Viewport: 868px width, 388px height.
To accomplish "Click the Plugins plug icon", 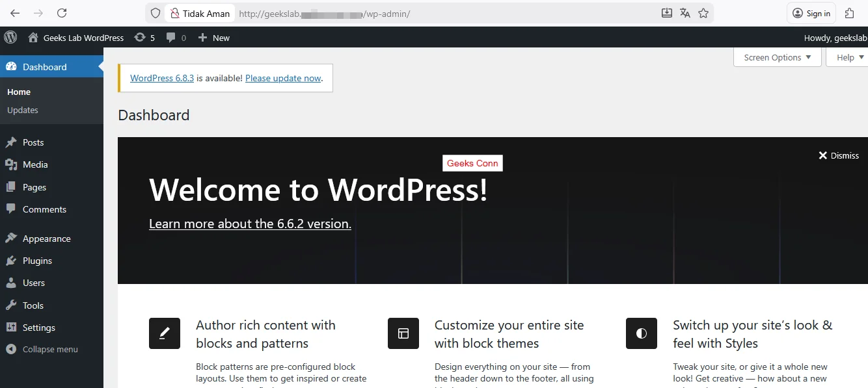I will 12,260.
